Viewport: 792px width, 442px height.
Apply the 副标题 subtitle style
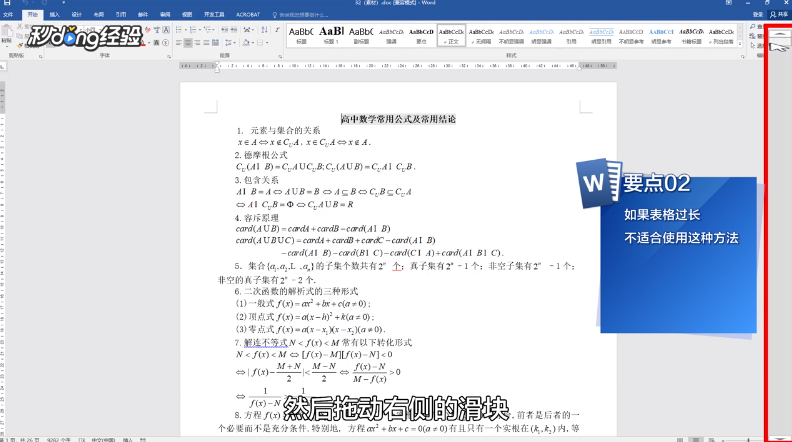361,35
